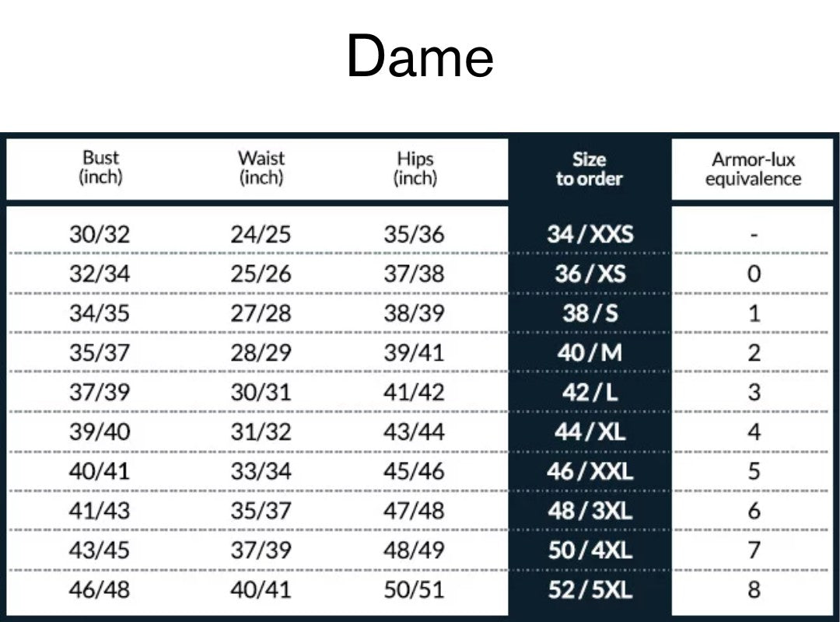This screenshot has width=840, height=622.
Task: Click the 30/32 bust measurement
Action: click(100, 234)
